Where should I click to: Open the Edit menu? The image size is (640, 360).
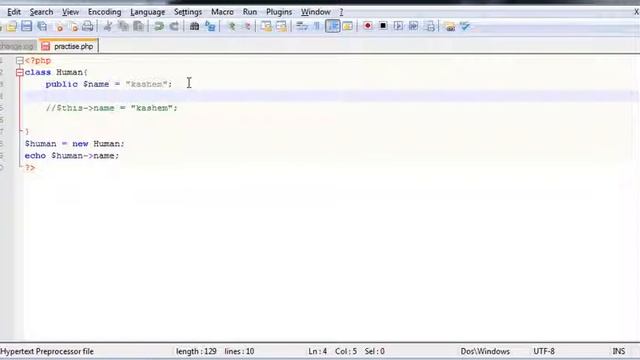[x=14, y=12]
